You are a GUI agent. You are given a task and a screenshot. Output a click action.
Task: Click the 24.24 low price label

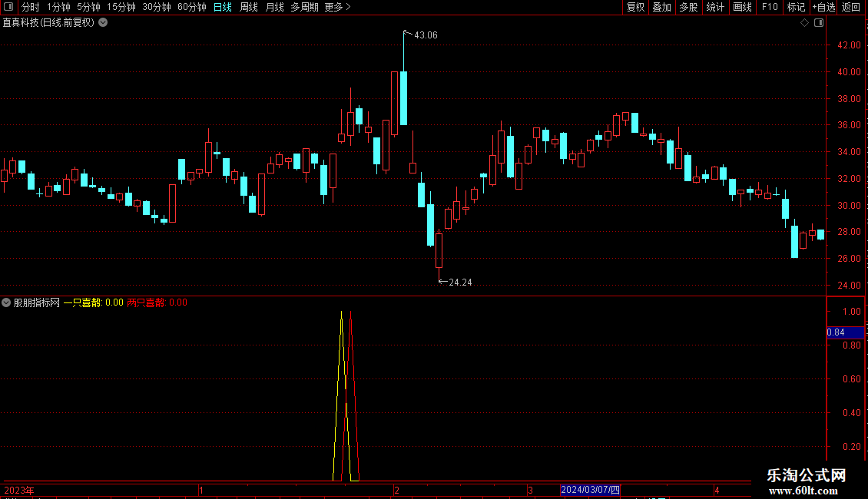(x=460, y=283)
